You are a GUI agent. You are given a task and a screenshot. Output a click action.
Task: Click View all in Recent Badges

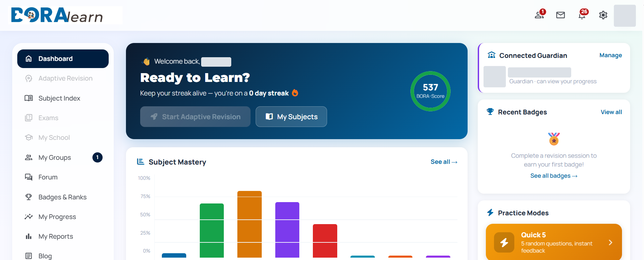point(611,112)
